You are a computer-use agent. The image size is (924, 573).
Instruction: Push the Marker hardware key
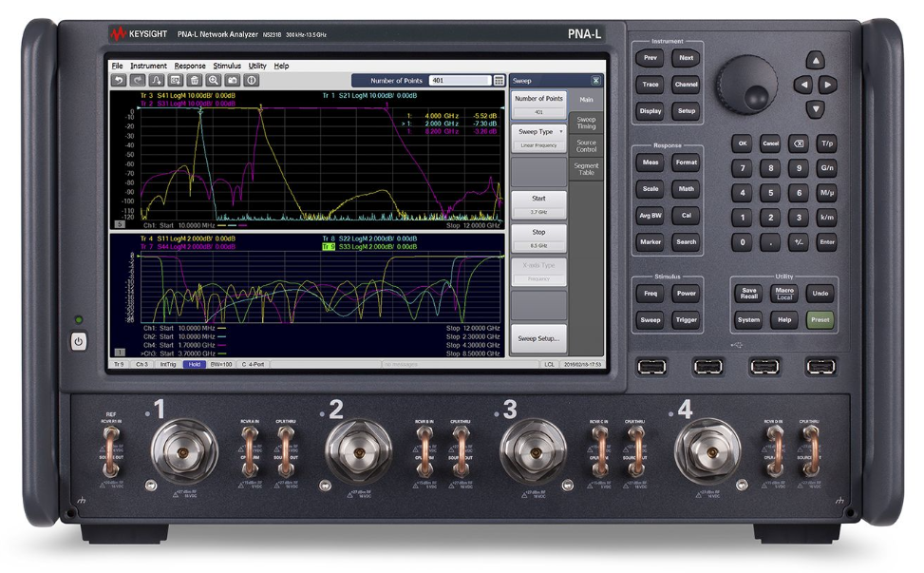point(650,241)
